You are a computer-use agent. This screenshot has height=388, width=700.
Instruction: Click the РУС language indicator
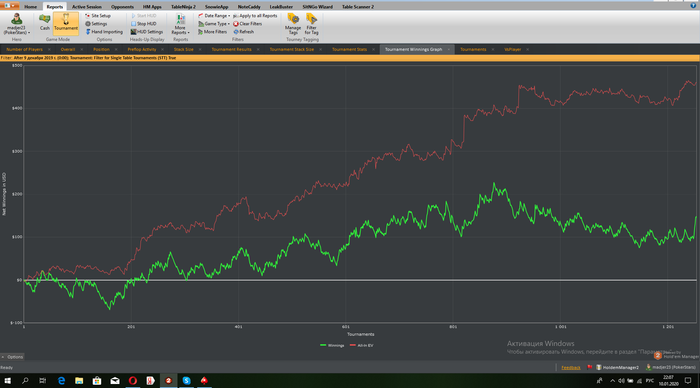click(x=650, y=380)
